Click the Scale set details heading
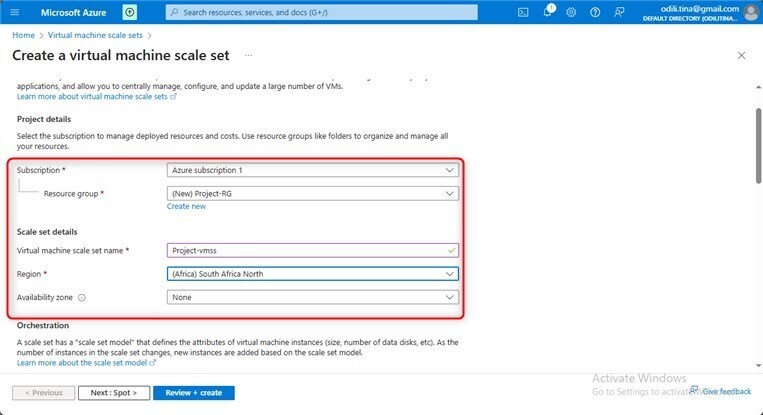 47,232
